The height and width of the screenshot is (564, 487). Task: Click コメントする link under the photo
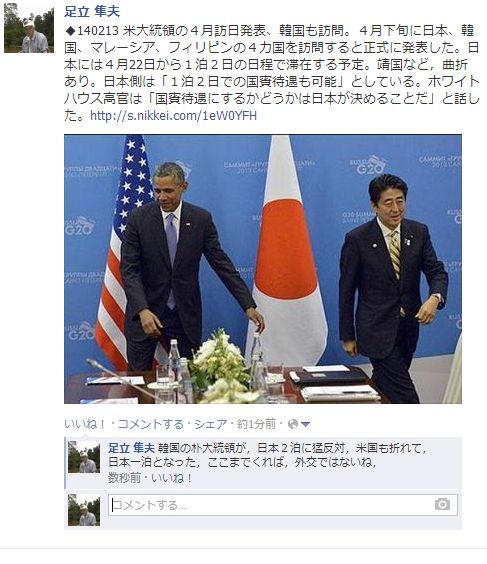(x=151, y=424)
